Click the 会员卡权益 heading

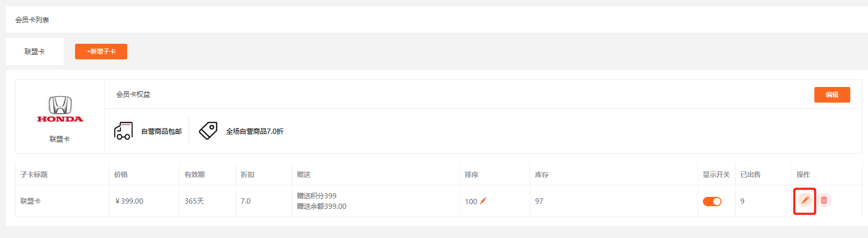click(133, 94)
